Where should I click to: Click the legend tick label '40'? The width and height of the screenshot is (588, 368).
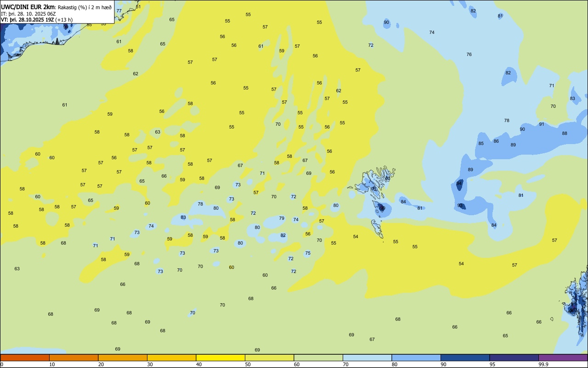pyautogui.click(x=199, y=364)
